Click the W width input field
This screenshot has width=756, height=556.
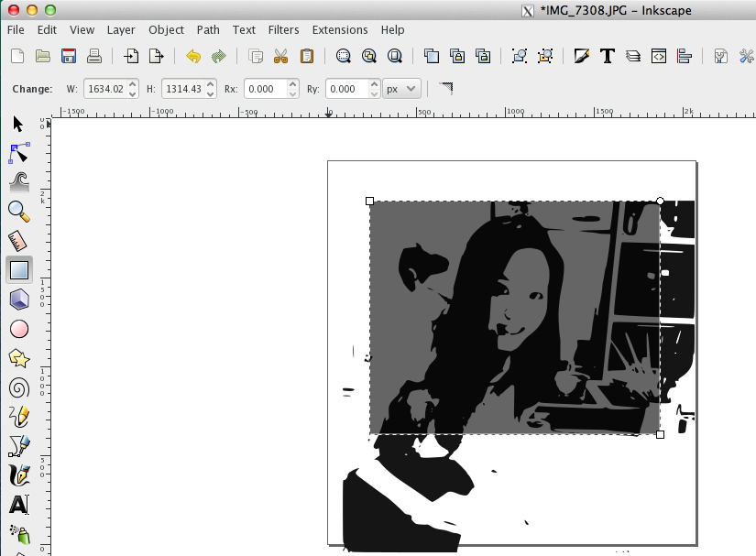tap(105, 89)
